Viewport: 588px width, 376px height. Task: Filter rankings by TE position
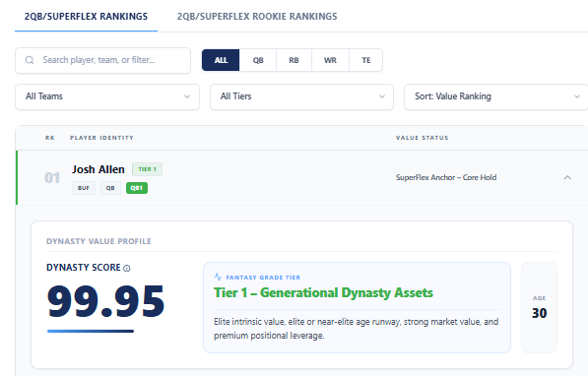[x=366, y=60]
